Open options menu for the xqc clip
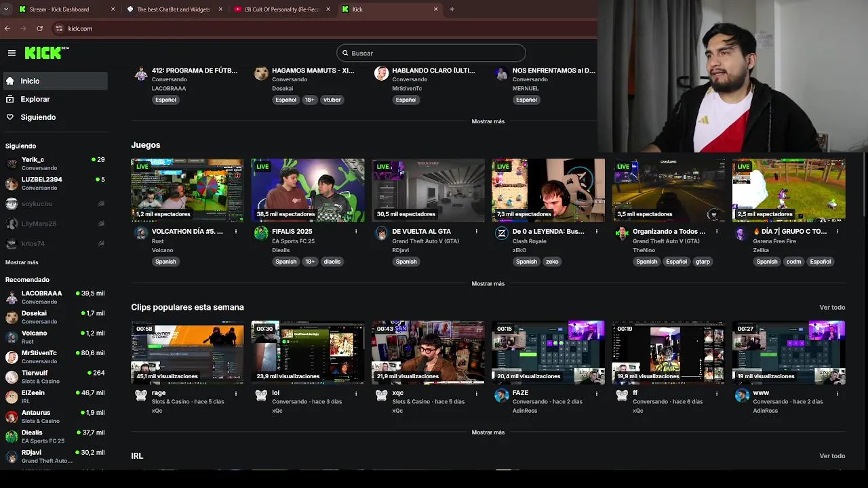This screenshot has width=868, height=488. tap(476, 393)
